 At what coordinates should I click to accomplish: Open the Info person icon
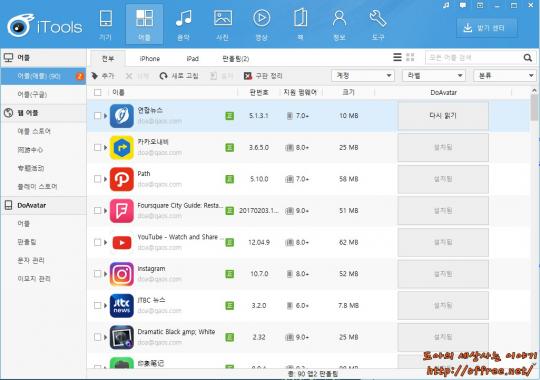pos(339,24)
